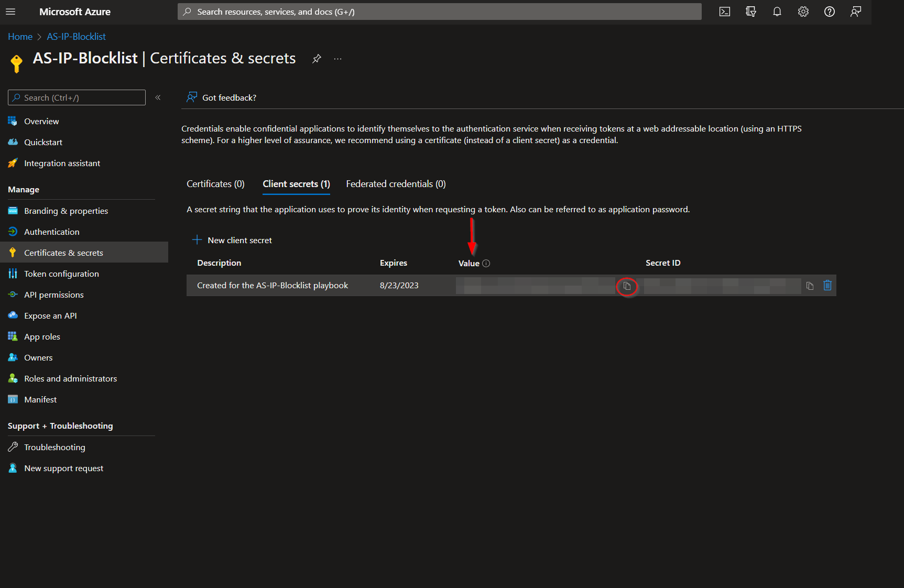
Task: Launch Cloud Shell from the top bar
Action: coord(725,12)
